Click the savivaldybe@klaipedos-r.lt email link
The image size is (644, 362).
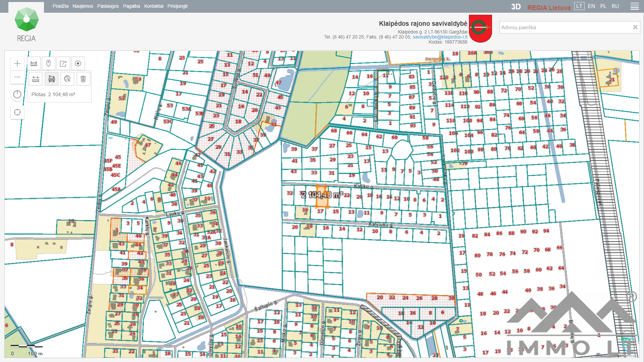[x=440, y=37]
